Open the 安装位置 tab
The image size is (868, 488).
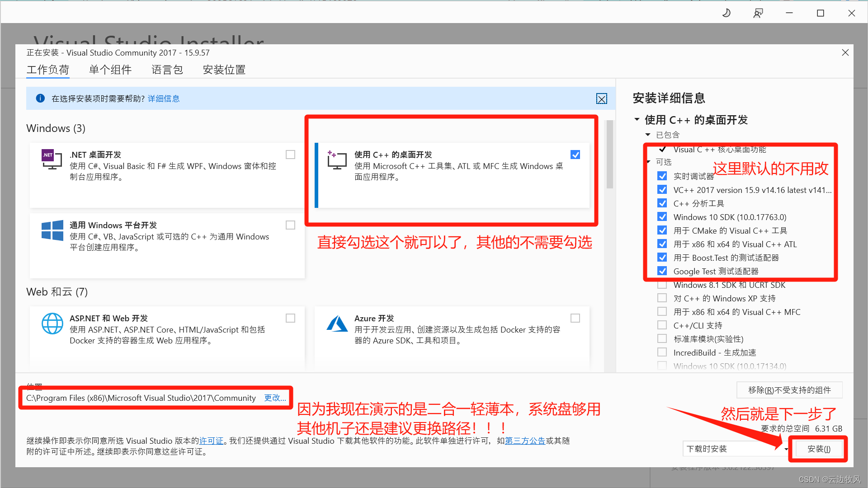click(224, 70)
